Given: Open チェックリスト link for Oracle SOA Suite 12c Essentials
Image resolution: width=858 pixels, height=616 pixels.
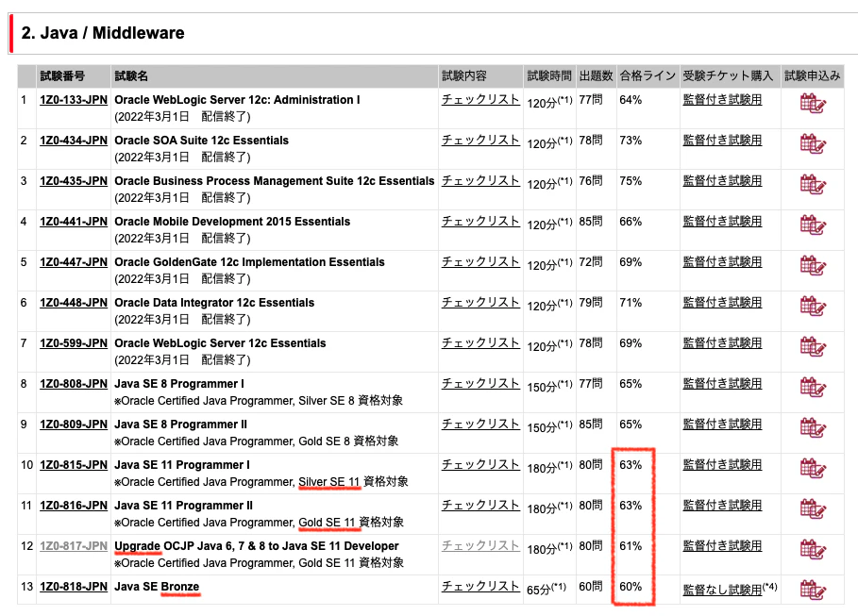Looking at the screenshot, I should [480, 140].
